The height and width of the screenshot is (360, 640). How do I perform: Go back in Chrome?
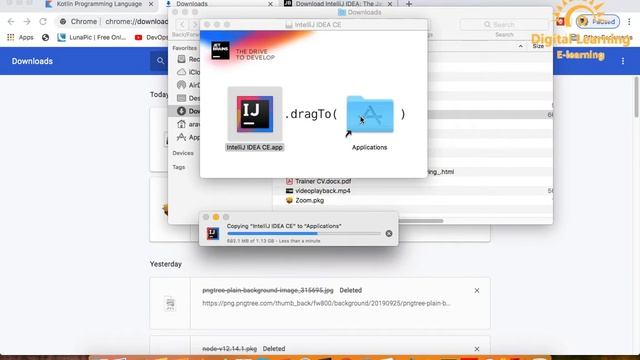[x=11, y=21]
